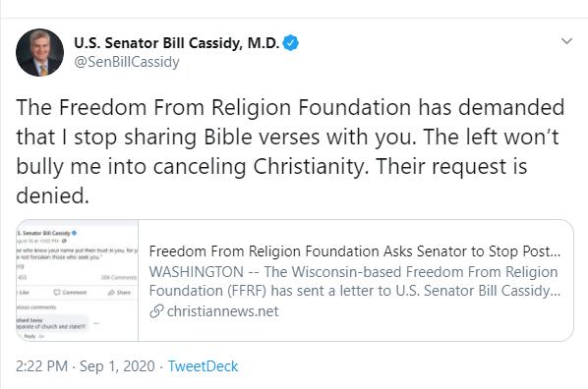Click the chain link icon beside christiannews.net
The width and height of the screenshot is (588, 389).
156,311
